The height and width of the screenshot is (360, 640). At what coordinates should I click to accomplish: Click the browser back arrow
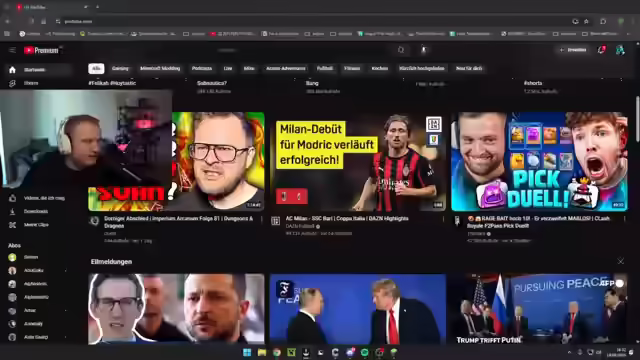pos(7,21)
